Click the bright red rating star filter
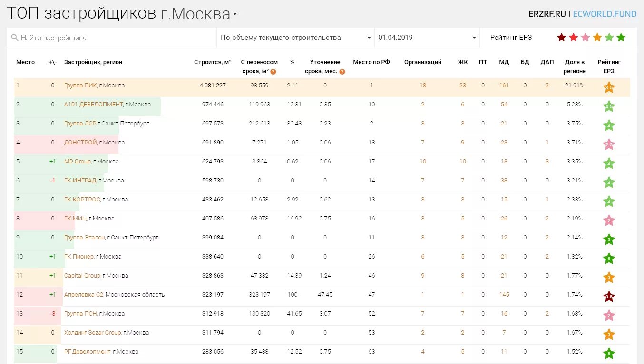 (x=574, y=38)
